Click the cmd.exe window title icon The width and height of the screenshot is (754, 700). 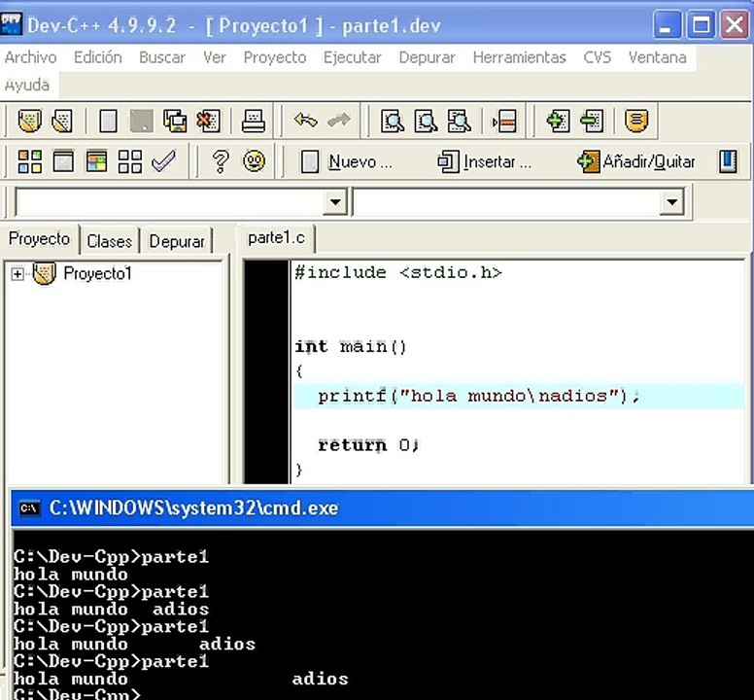point(29,508)
